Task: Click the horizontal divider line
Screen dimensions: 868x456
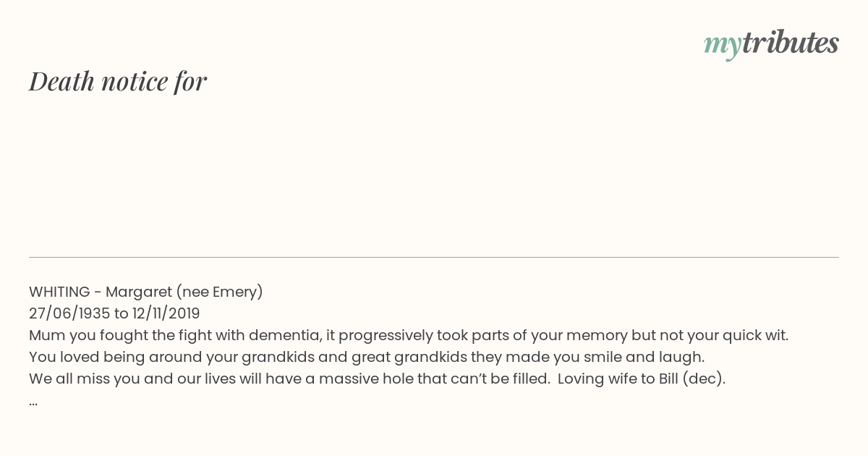Action: point(434,257)
